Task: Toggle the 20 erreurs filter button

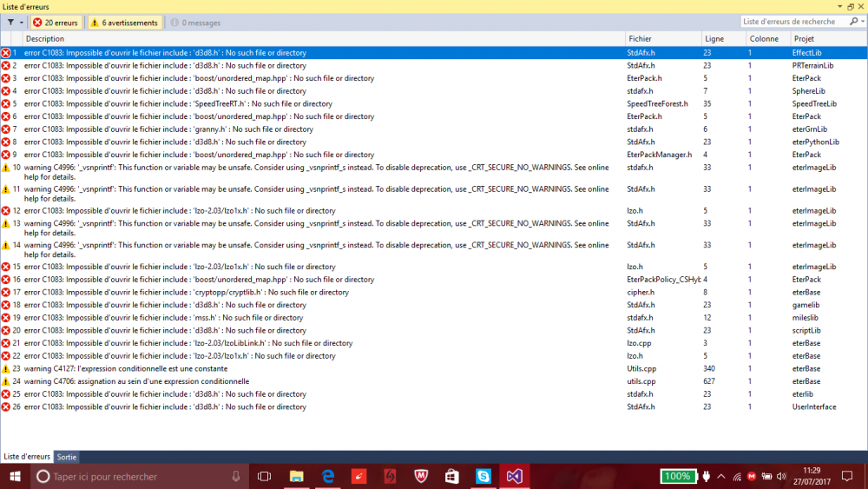Action: point(56,23)
